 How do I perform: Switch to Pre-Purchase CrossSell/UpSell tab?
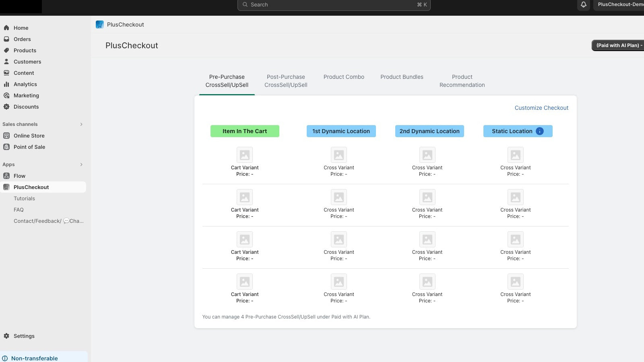point(227,81)
